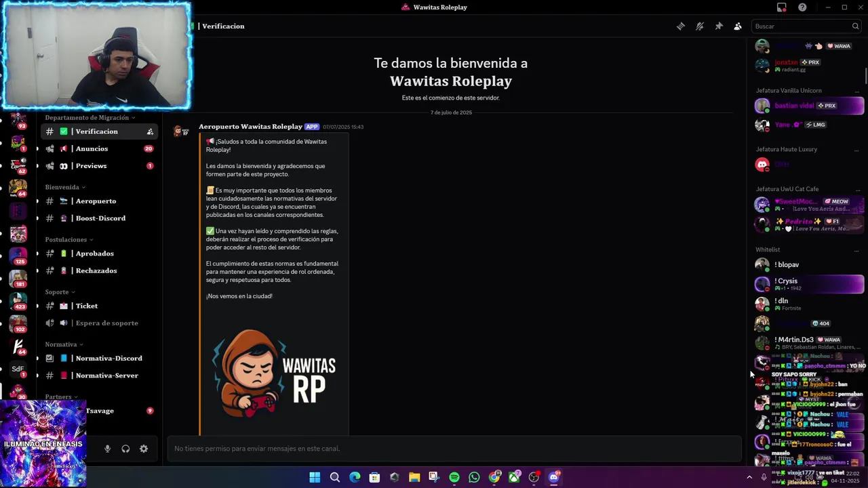The height and width of the screenshot is (488, 868).
Task: Open member ! dln profile
Action: pyautogui.click(x=809, y=304)
